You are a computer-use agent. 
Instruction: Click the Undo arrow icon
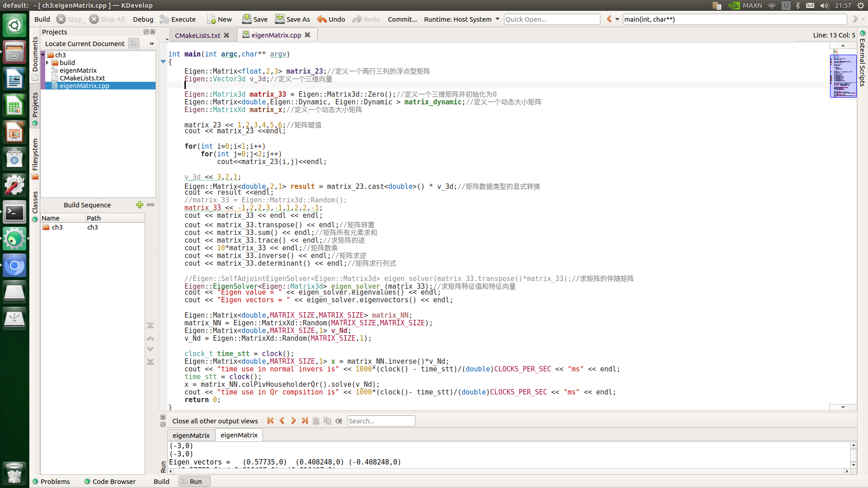pyautogui.click(x=322, y=19)
